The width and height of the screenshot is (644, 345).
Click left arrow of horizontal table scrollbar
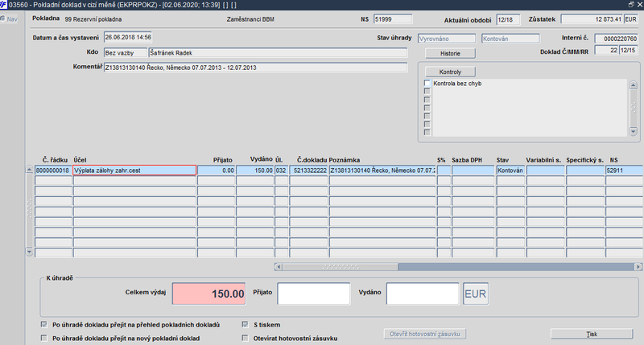tap(279, 267)
